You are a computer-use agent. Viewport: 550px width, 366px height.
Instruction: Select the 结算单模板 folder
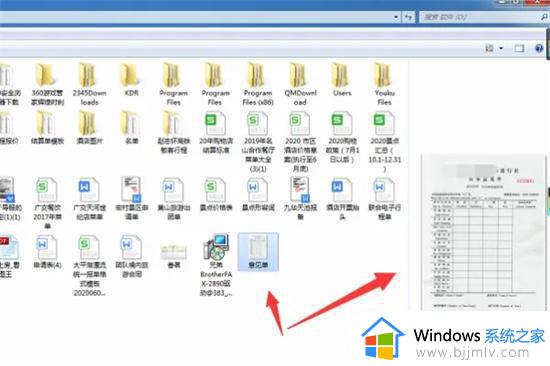coord(47,128)
